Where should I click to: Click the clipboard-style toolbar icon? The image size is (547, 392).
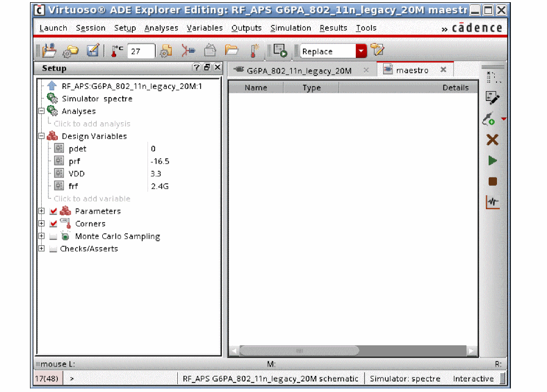click(x=210, y=50)
